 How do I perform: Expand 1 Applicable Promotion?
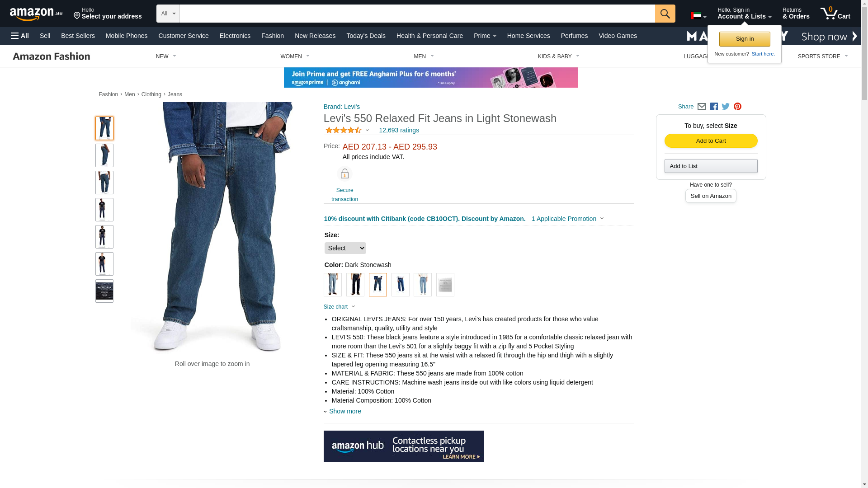(x=568, y=219)
